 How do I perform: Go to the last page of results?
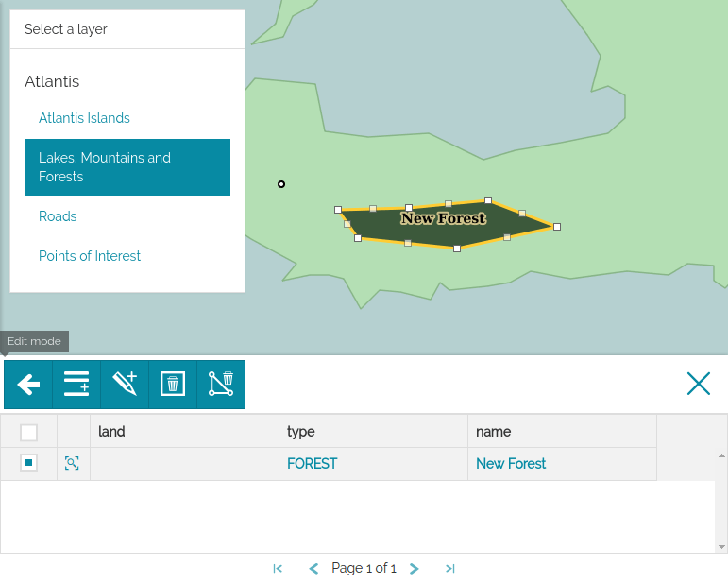[x=450, y=569]
